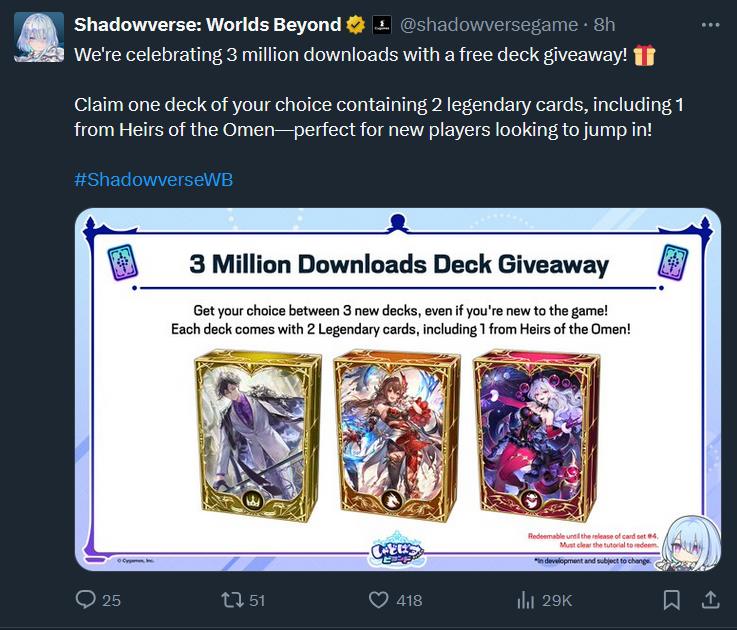737x630 pixels.
Task: Click the orange deck box with dragon emblem
Action: coord(396,435)
